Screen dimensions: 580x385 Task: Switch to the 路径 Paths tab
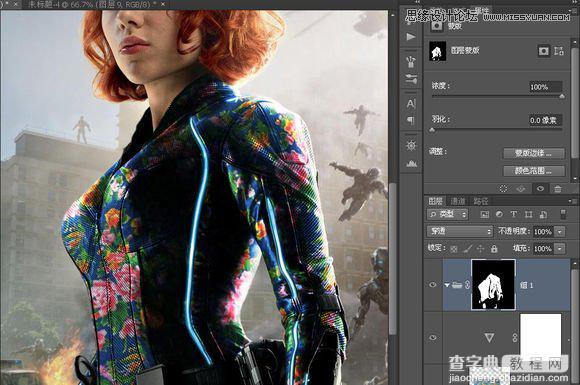[x=481, y=201]
